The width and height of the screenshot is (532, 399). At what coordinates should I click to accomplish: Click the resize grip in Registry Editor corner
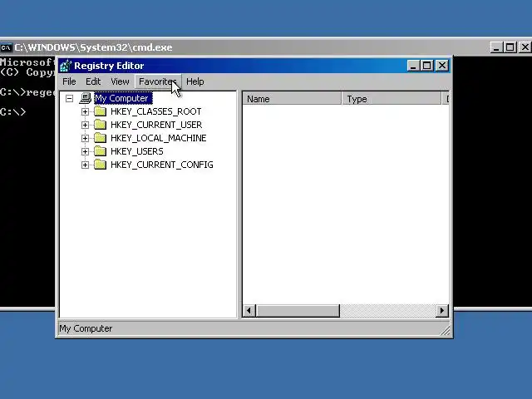click(x=446, y=331)
